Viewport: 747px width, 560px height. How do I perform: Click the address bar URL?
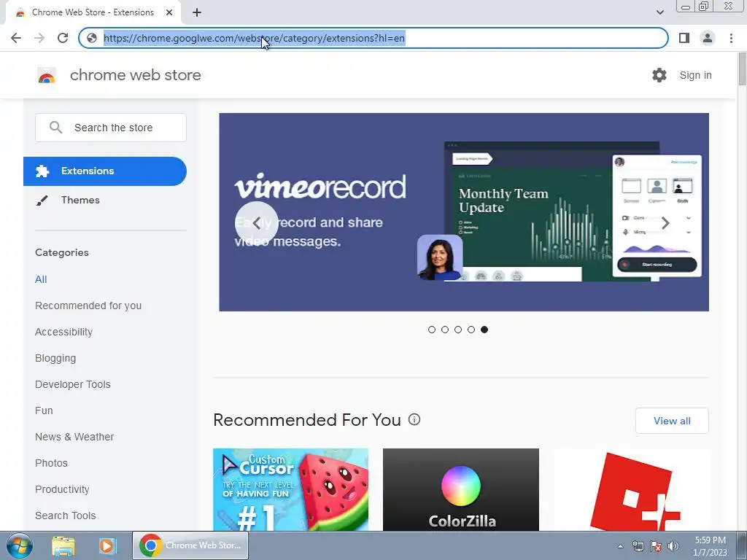[254, 38]
